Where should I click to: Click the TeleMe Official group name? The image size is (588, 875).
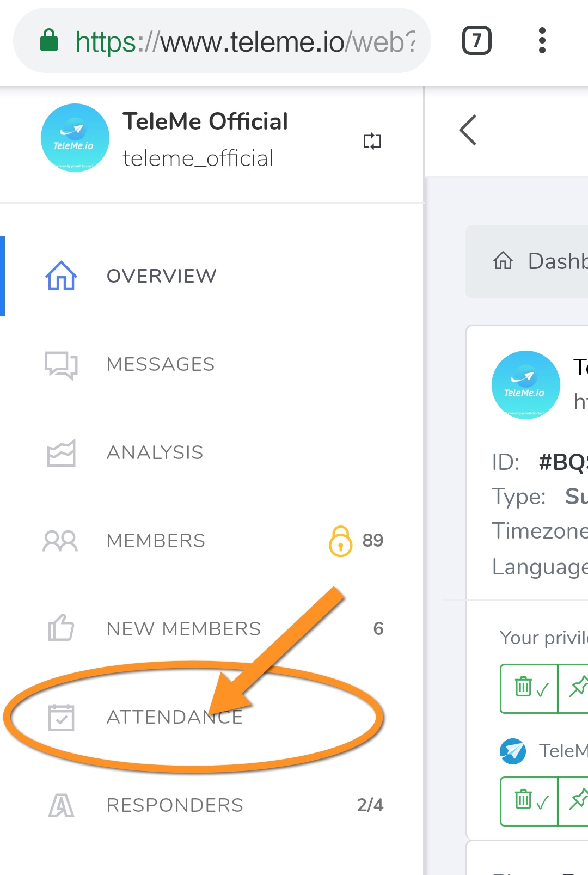pyautogui.click(x=205, y=121)
